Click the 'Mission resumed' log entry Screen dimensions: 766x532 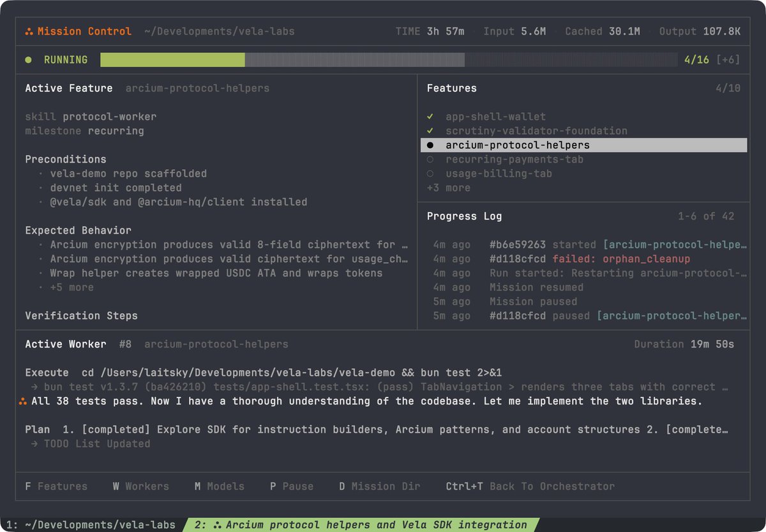coord(508,288)
